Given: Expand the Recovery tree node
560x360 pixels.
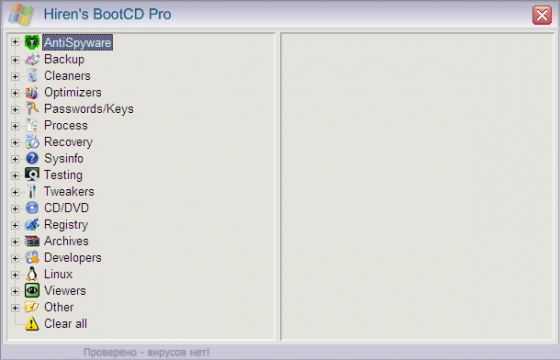Looking at the screenshot, I should pyautogui.click(x=15, y=142).
